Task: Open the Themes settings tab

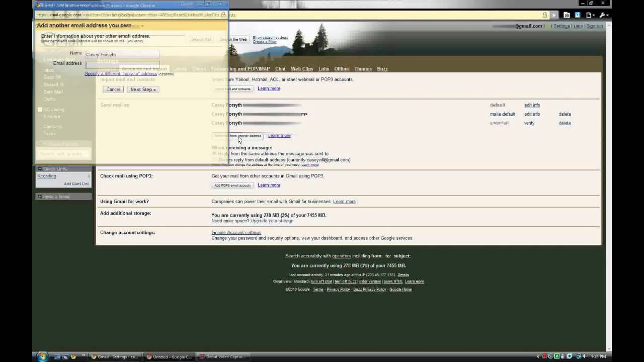Action: [363, 69]
